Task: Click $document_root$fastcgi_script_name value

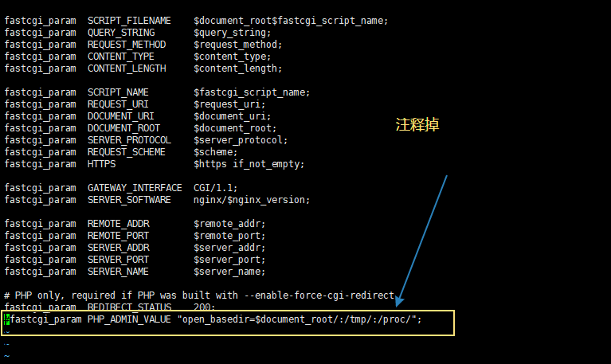Action: 291,21
